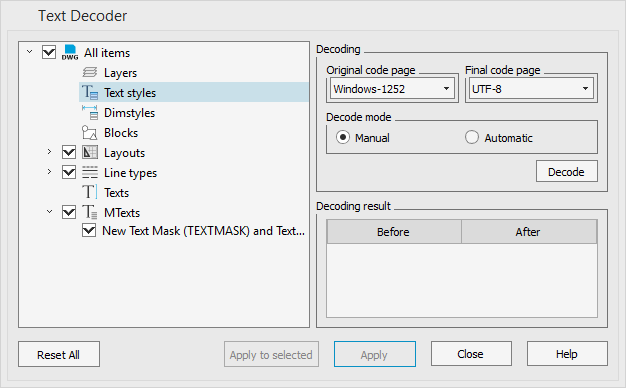
Task: Select the 'Line types' label text
Action: [x=130, y=173]
